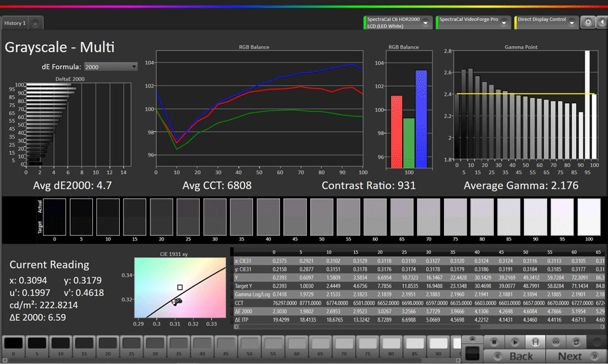
Task: Select the 0 level pattern button
Action: 14,346
